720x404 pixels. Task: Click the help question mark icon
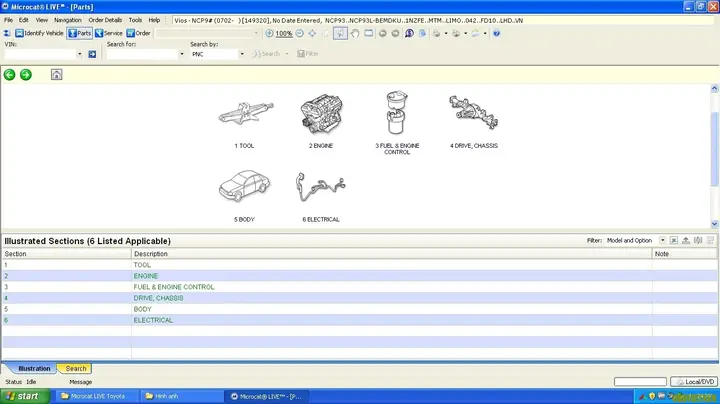pos(496,33)
